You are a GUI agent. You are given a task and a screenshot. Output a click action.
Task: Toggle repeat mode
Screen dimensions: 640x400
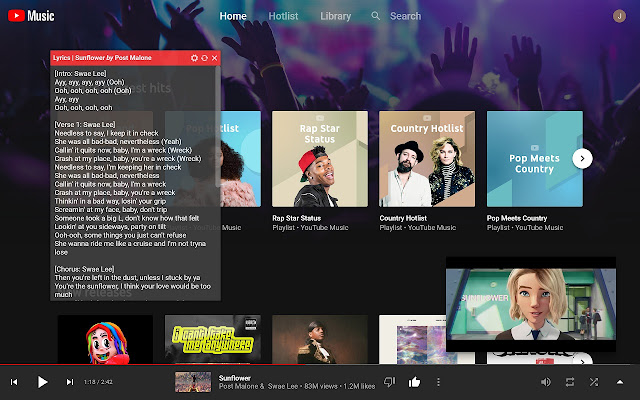tap(570, 382)
